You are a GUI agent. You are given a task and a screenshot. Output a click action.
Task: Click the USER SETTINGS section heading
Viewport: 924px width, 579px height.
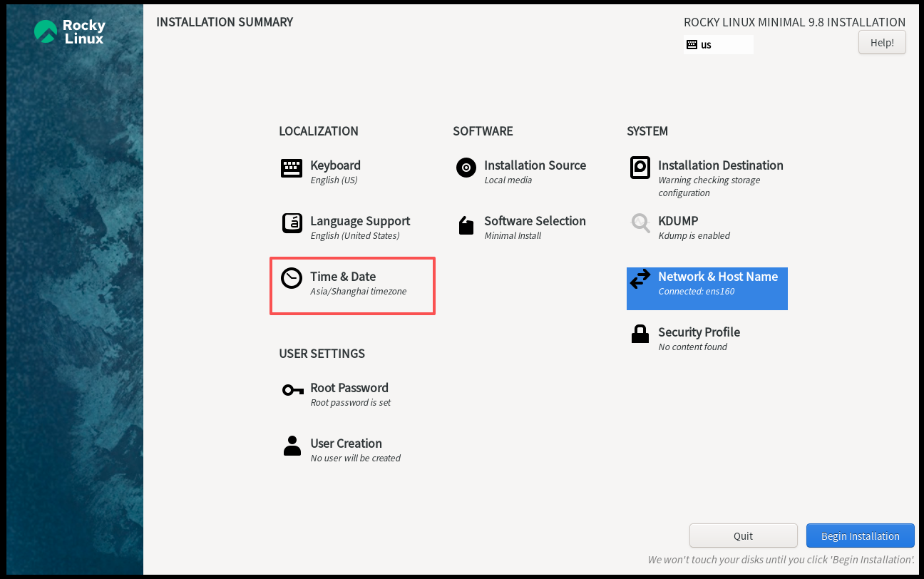[x=322, y=354]
